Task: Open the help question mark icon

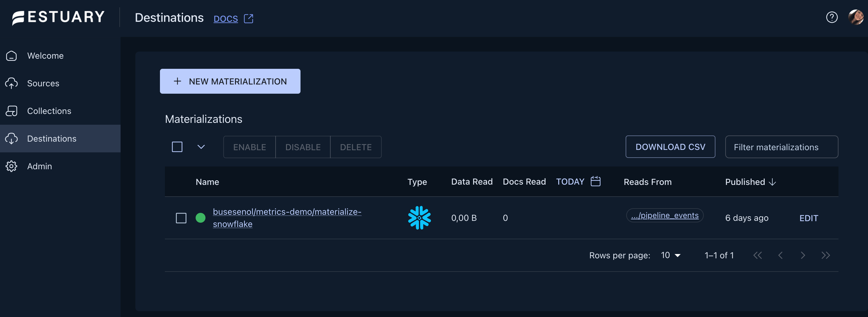Action: (x=832, y=18)
